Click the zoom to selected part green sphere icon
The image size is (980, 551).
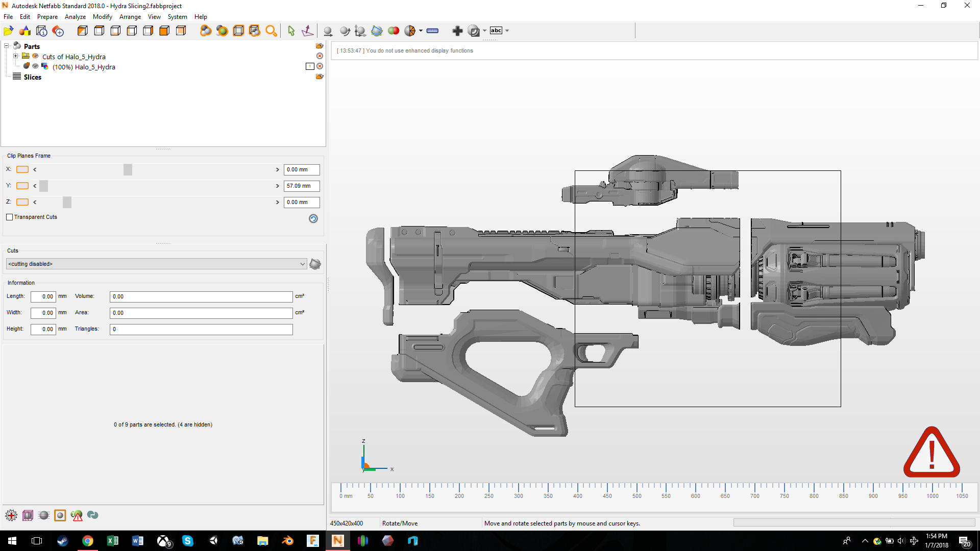[x=222, y=31]
